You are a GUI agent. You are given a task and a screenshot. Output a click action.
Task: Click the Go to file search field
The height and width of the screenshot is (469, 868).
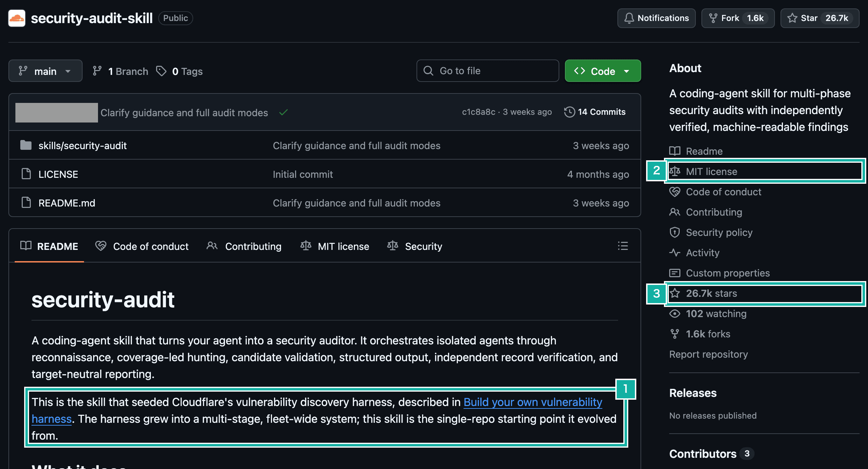(x=488, y=71)
